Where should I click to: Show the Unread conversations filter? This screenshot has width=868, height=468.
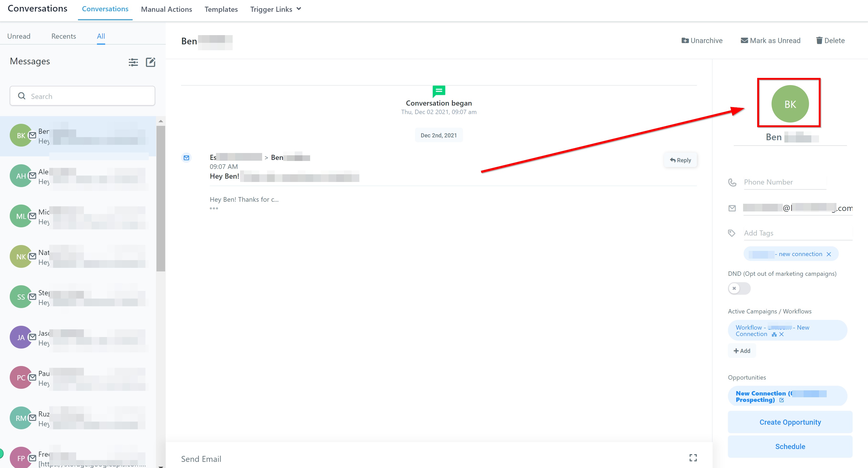point(19,36)
